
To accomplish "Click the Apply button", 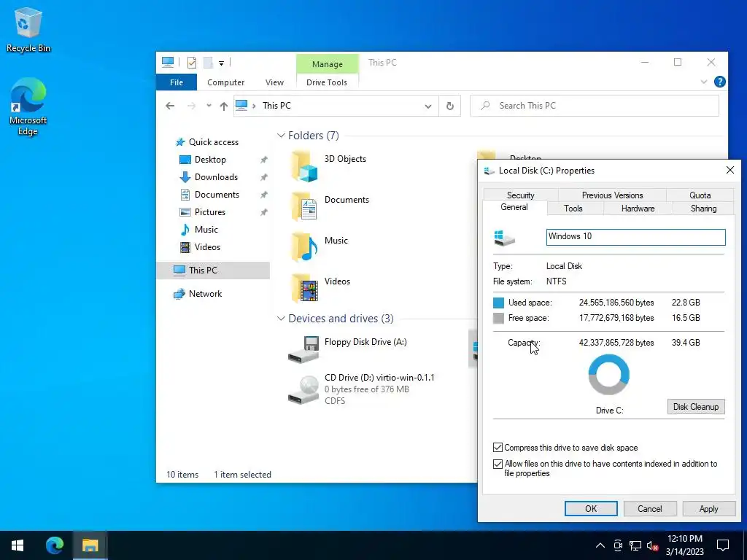I will [x=708, y=508].
